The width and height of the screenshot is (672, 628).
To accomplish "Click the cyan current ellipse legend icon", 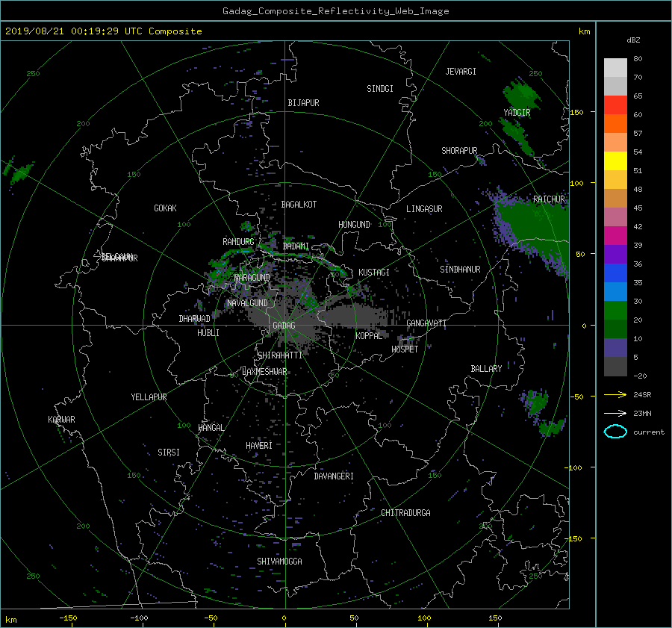I will [615, 432].
